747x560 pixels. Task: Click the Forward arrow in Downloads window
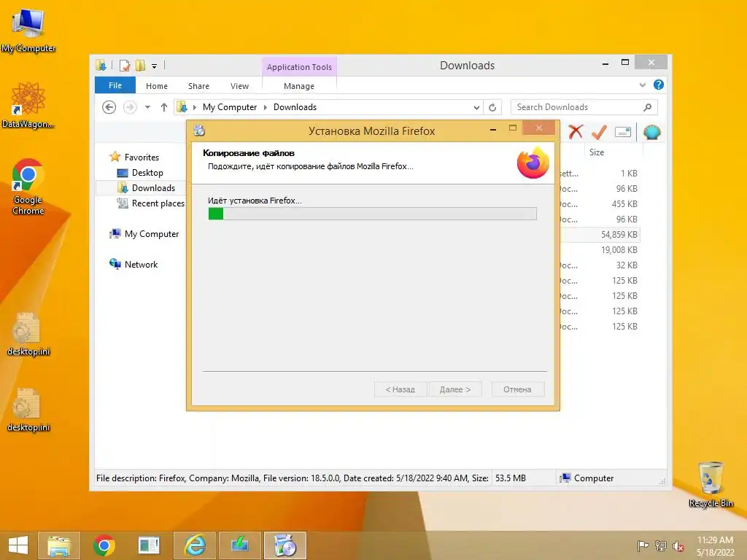click(x=130, y=107)
